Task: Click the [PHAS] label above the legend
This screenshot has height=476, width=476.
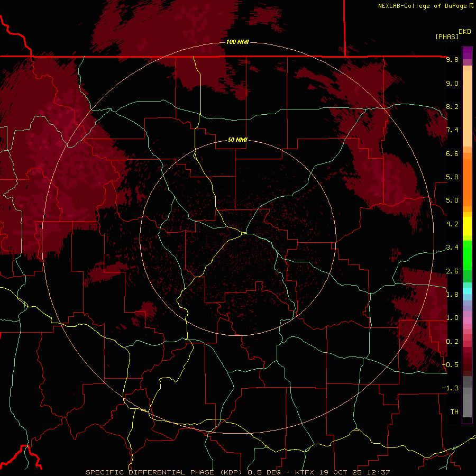Action: point(447,36)
